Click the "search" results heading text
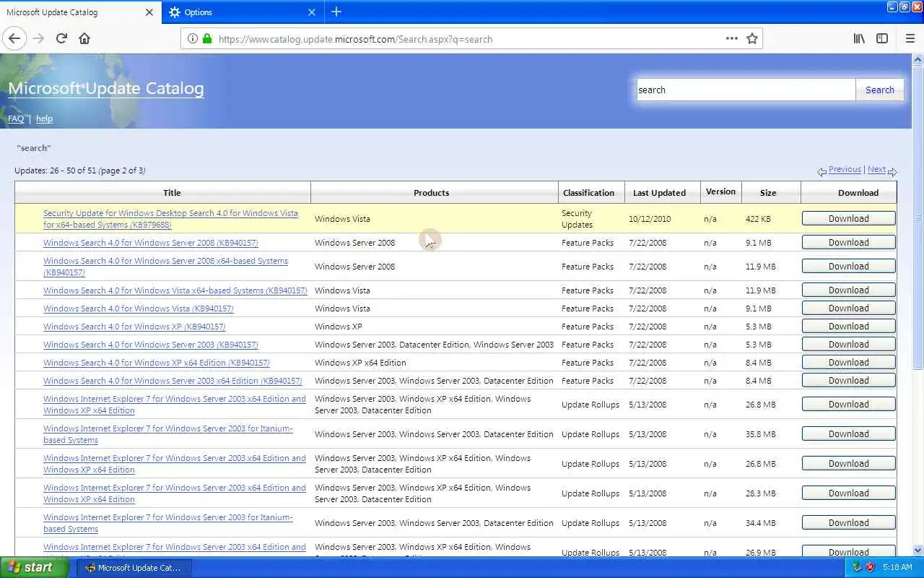This screenshot has height=578, width=924. [x=34, y=148]
